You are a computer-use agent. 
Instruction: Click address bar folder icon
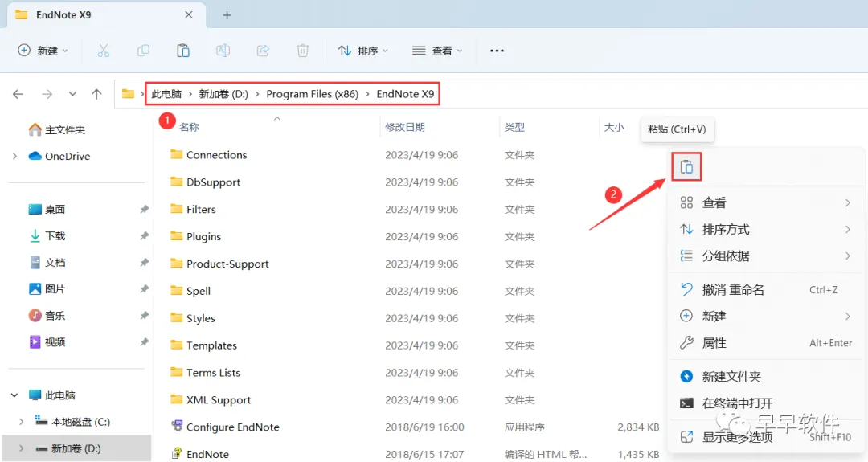coord(128,94)
